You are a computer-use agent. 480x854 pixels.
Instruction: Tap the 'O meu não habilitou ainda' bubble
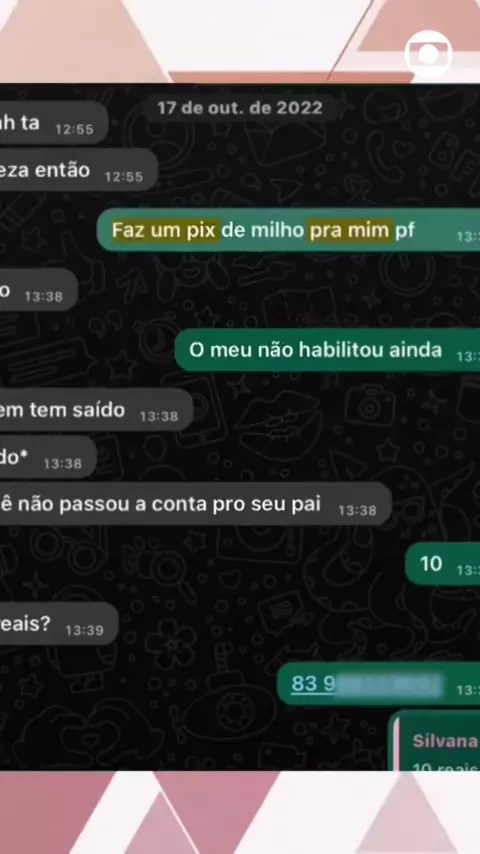327,350
